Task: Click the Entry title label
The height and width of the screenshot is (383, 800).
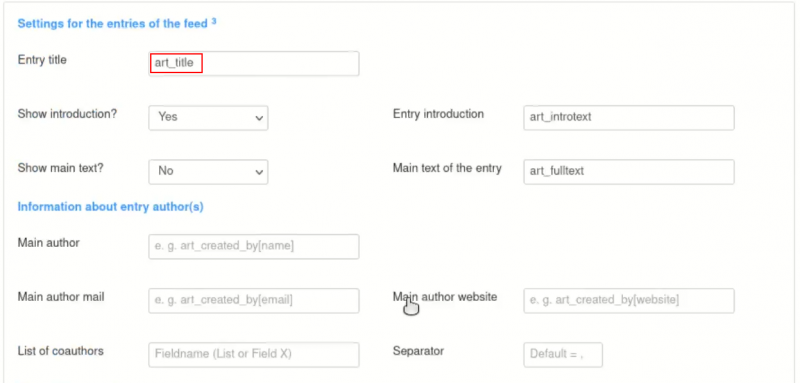Action: (42, 60)
